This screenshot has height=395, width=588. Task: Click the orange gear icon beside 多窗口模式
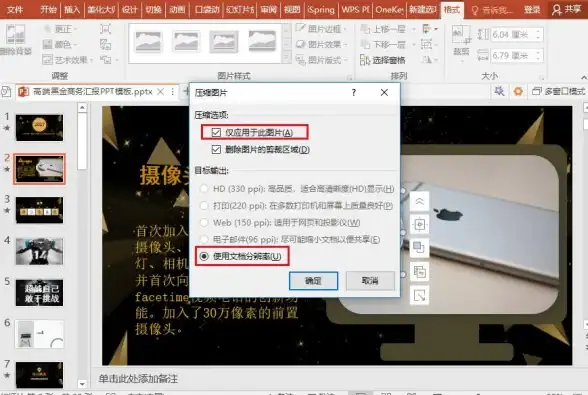(x=518, y=91)
